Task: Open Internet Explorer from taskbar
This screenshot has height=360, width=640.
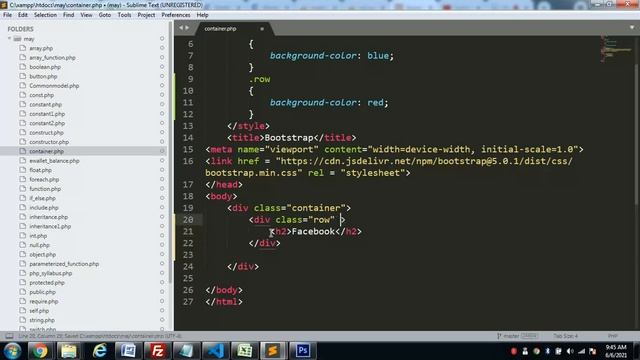Action: (x=99, y=351)
